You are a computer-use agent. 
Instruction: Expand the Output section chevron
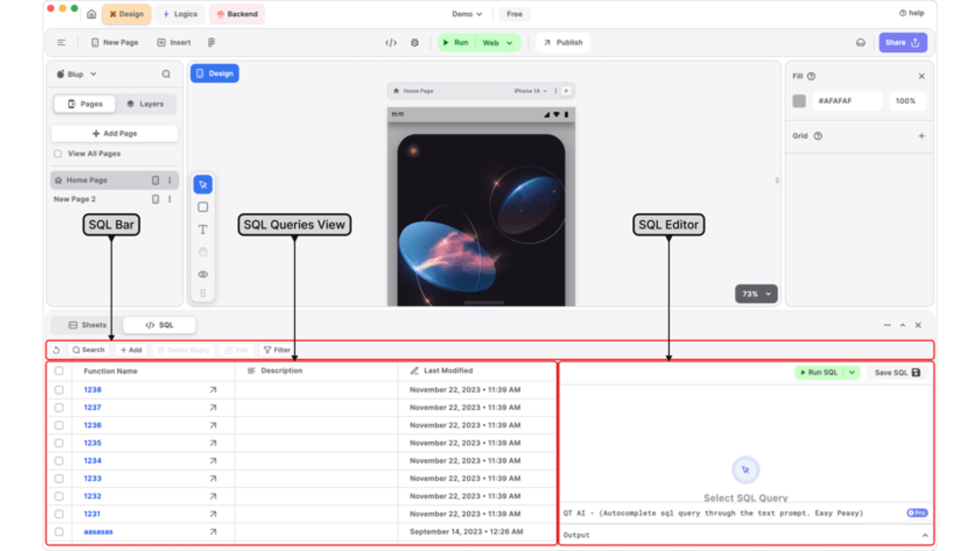925,535
